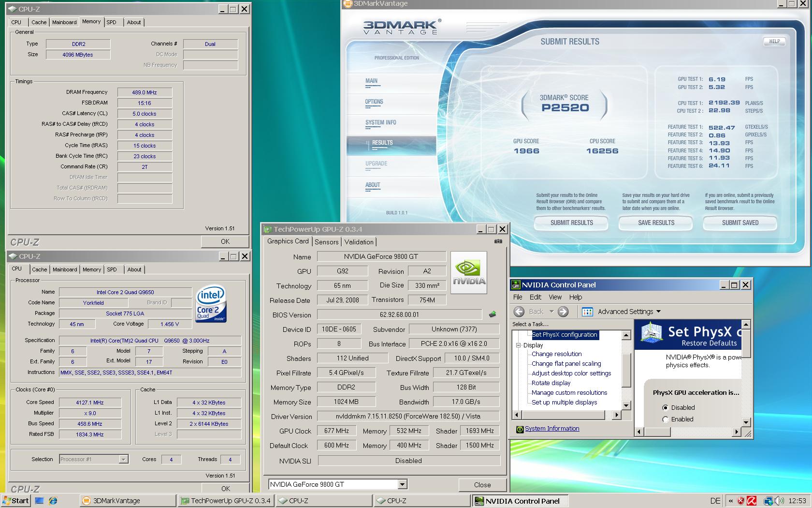Click the Back arrow in NVIDIA Control Panel
The image size is (812, 508).
click(x=519, y=312)
